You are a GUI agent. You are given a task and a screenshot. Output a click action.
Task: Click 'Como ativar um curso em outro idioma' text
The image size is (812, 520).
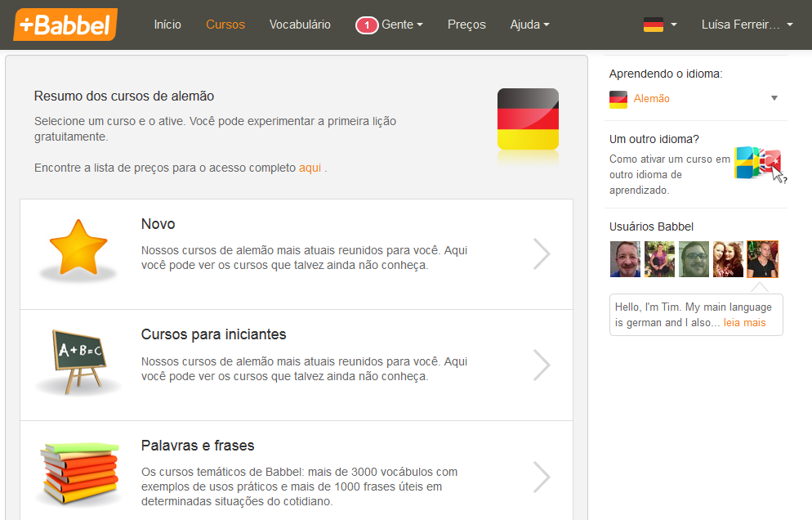(x=670, y=174)
